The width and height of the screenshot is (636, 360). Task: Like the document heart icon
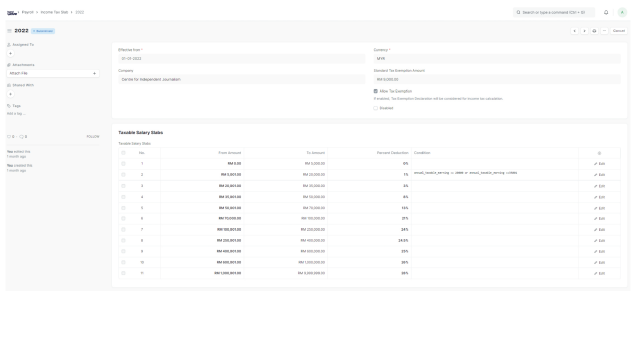click(9, 137)
